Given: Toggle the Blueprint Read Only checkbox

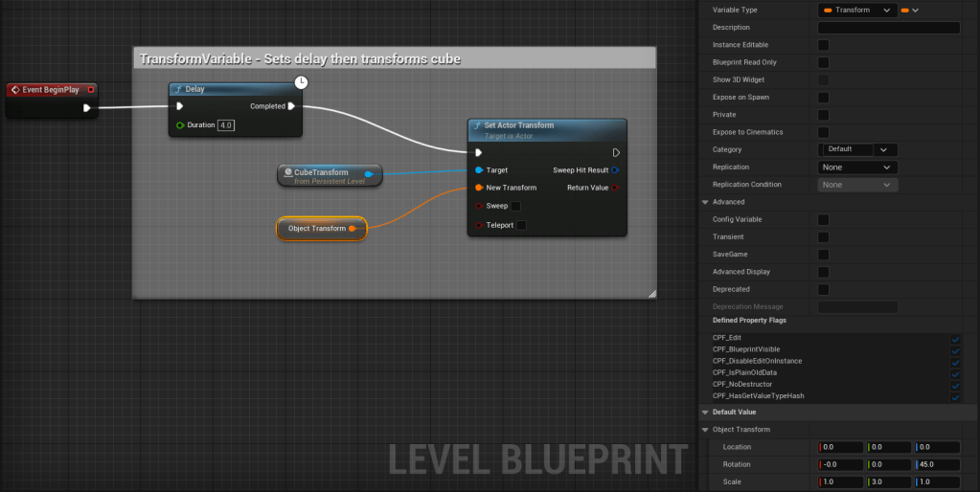Looking at the screenshot, I should [x=823, y=62].
